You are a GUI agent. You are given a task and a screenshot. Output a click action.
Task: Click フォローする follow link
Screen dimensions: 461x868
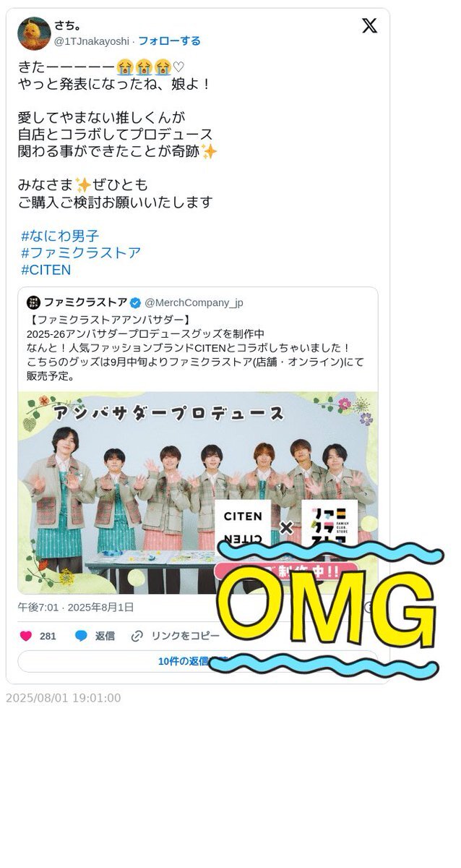169,41
